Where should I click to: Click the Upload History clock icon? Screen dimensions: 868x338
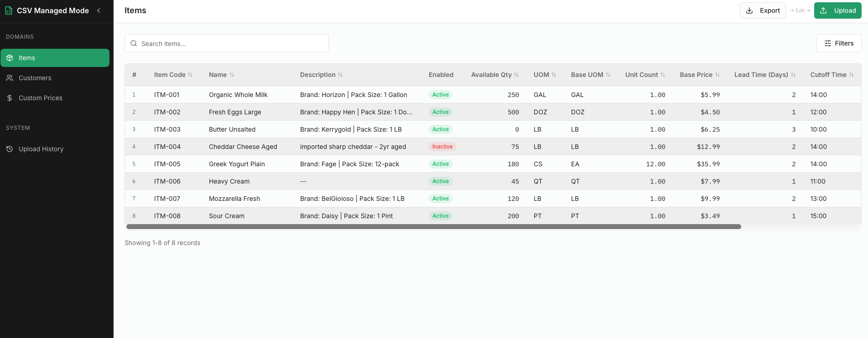click(x=10, y=149)
